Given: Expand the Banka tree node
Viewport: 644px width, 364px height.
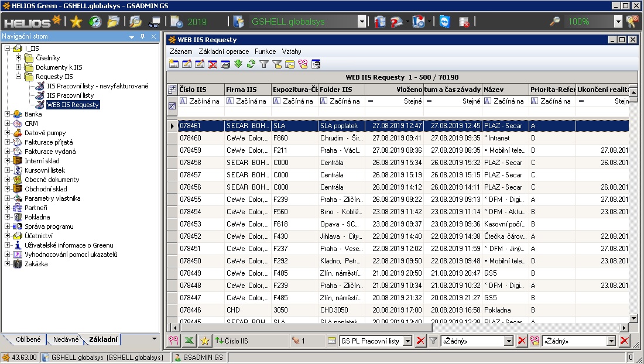Looking at the screenshot, I should pos(7,114).
